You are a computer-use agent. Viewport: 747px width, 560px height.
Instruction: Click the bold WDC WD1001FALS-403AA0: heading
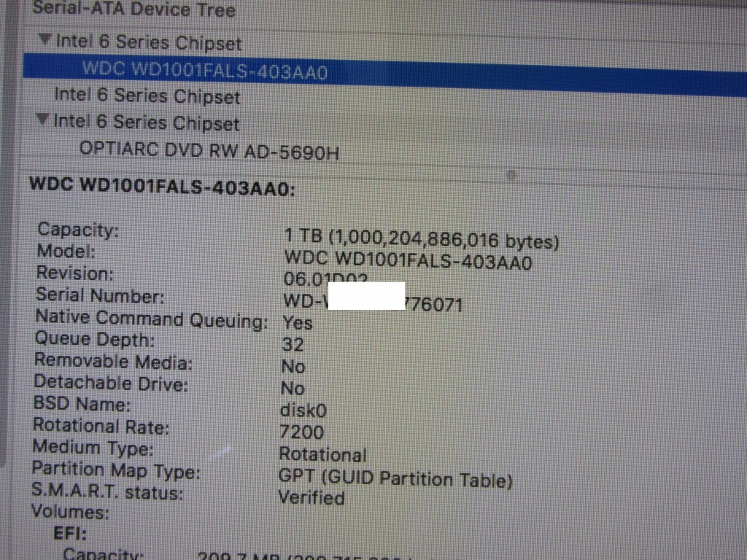(x=162, y=186)
